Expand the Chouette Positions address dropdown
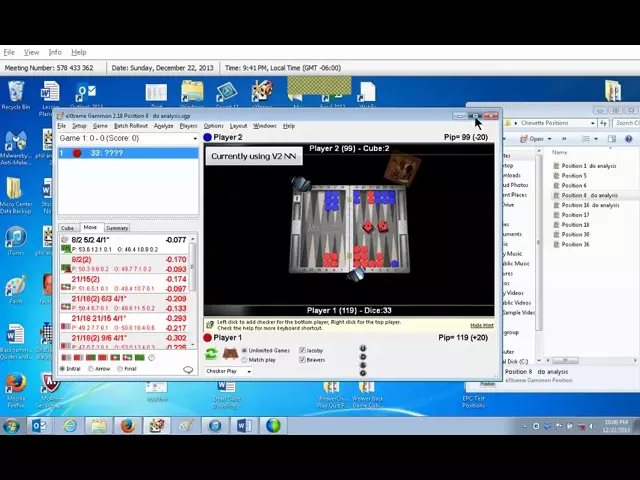 (x=593, y=123)
